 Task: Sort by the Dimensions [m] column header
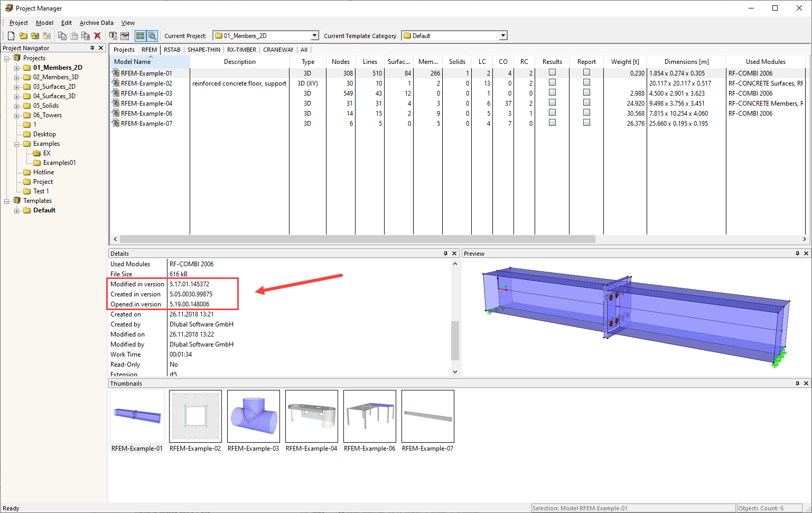point(686,62)
